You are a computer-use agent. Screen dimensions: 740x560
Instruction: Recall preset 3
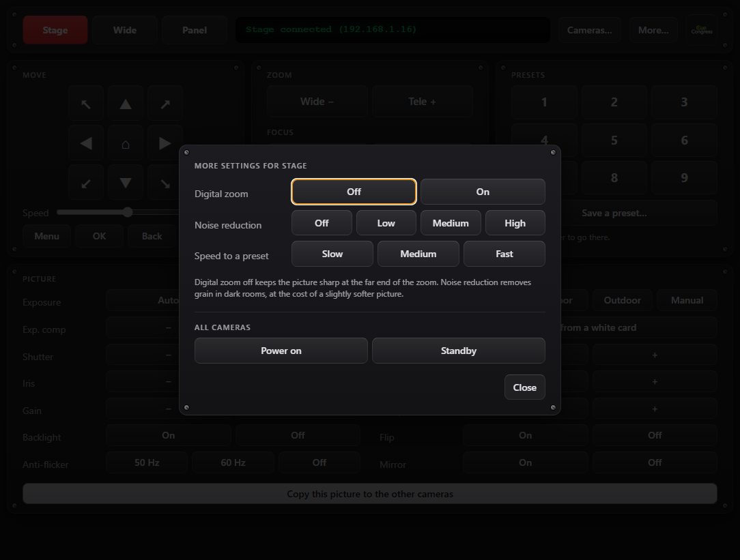pyautogui.click(x=684, y=102)
